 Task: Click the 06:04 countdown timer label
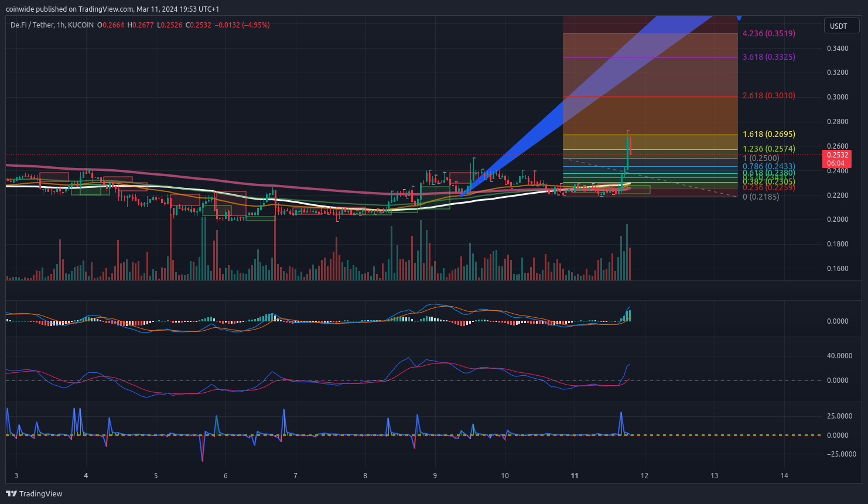(836, 163)
